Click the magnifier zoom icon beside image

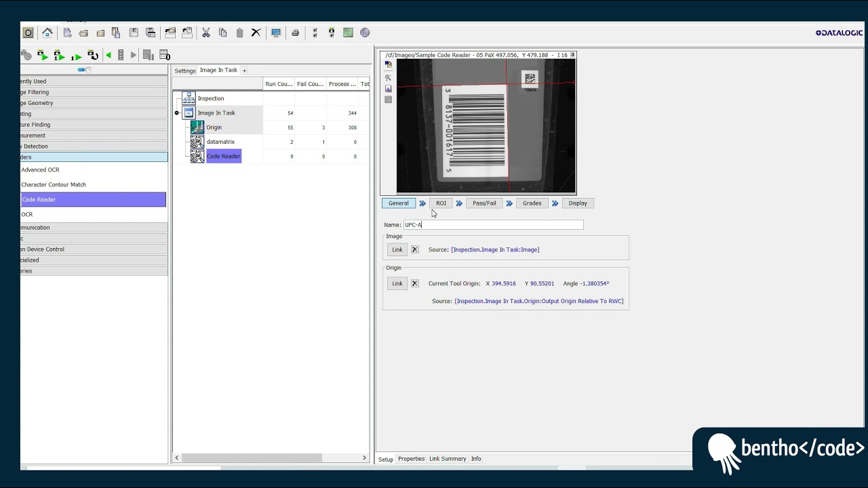(388, 77)
